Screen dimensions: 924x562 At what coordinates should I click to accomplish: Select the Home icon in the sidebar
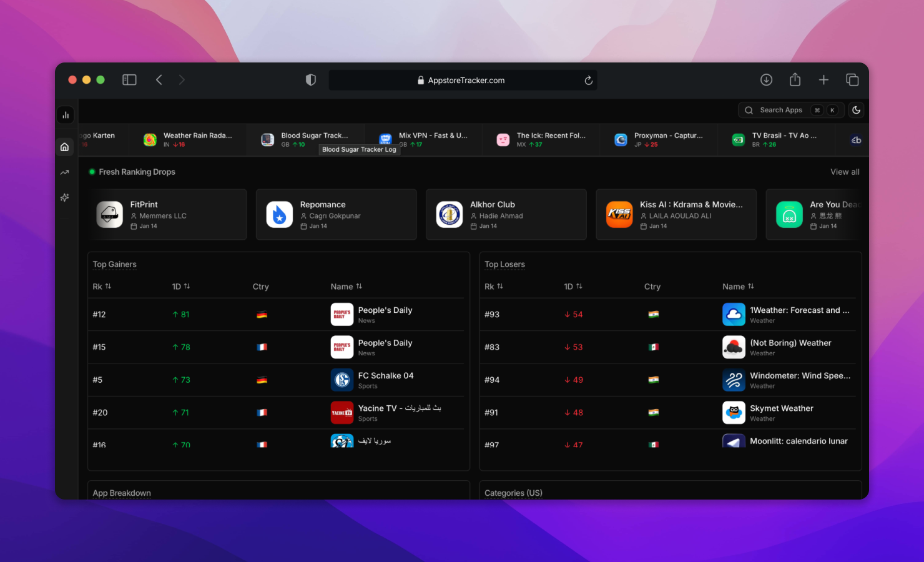point(64,146)
